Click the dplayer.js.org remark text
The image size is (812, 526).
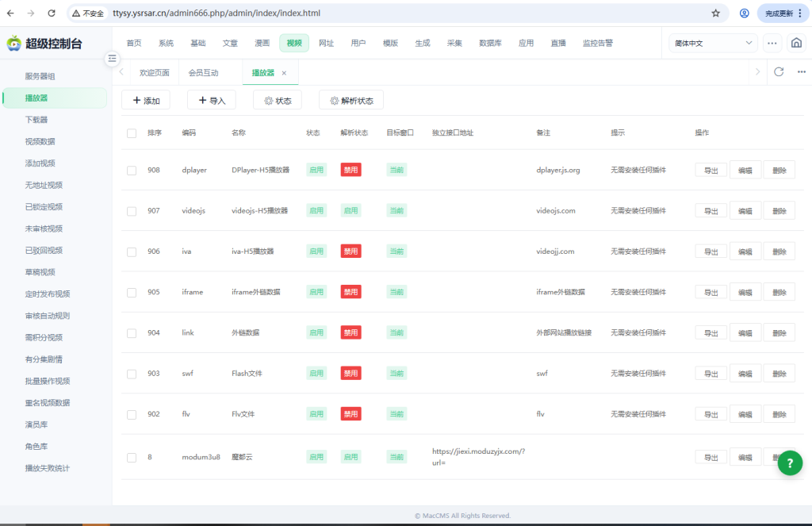(x=557, y=170)
